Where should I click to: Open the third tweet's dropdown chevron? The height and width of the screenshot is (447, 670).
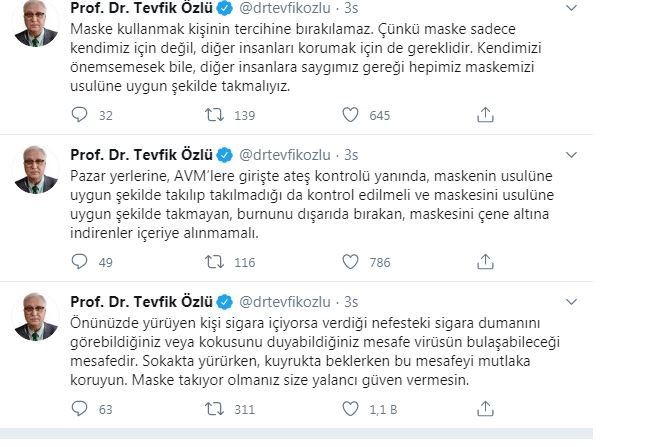571,302
